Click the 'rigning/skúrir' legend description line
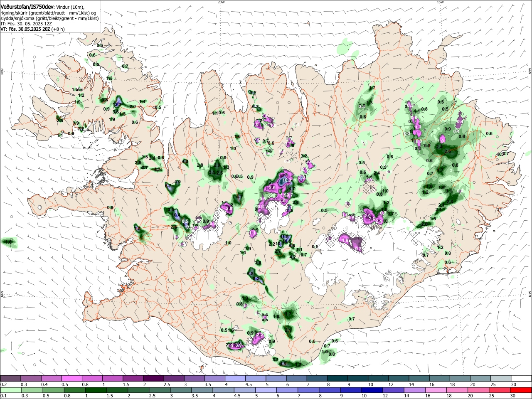The height and width of the screenshot is (399, 532). tap(48, 13)
